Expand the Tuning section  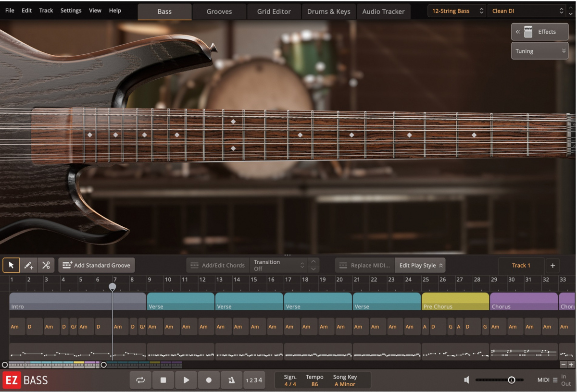[x=539, y=51]
